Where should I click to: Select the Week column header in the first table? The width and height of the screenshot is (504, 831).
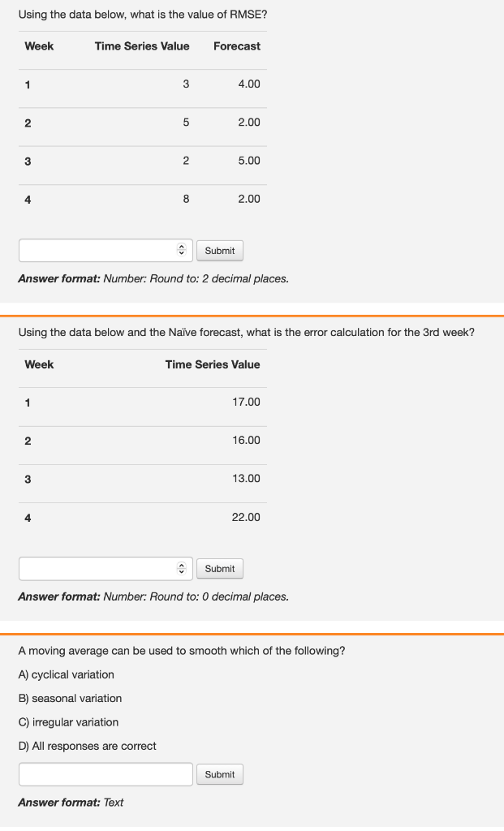click(39, 46)
